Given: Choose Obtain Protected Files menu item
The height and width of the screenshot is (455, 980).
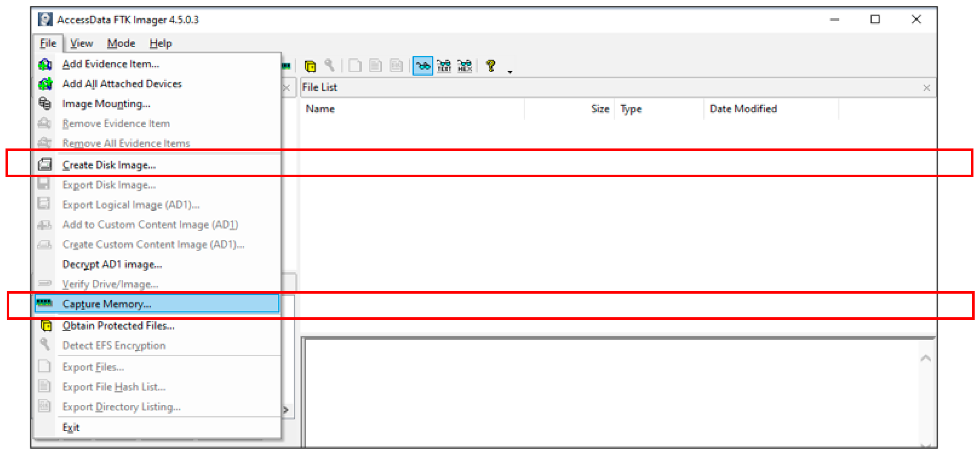Looking at the screenshot, I should 118,325.
